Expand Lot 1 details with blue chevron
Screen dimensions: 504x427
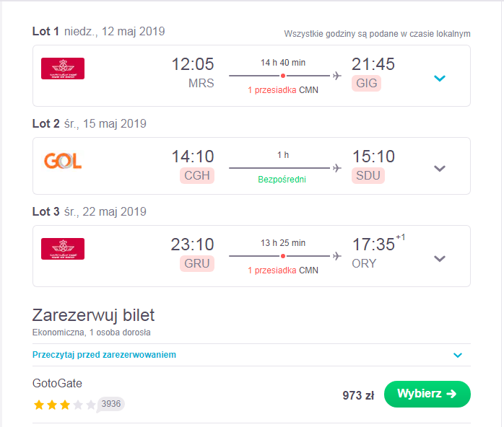click(440, 79)
